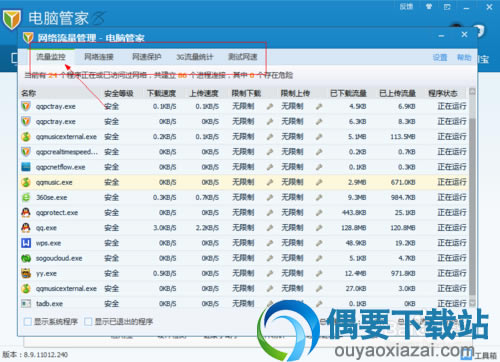Close the 网络流量管理 window
This screenshot has width=500, height=362.
[464, 34]
